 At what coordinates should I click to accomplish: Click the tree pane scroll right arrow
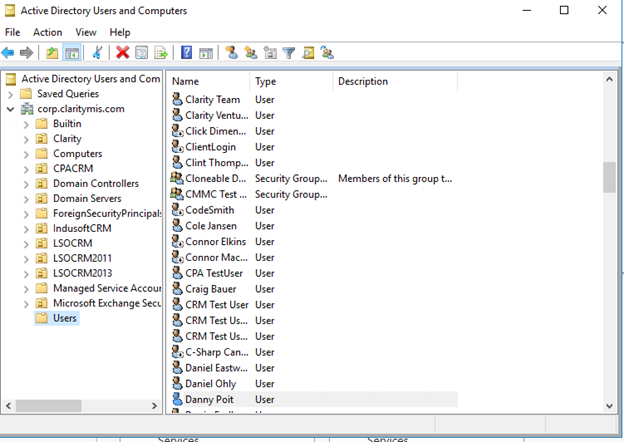click(x=154, y=406)
